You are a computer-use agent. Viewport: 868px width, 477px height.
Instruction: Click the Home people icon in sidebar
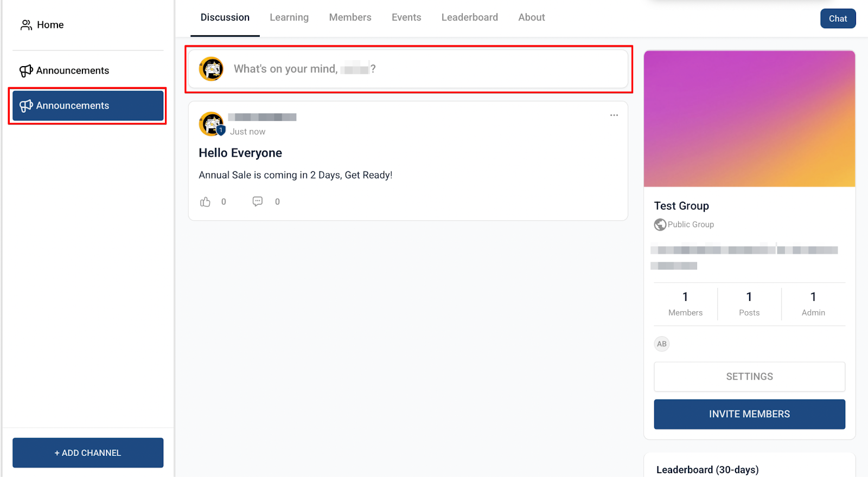[26, 25]
